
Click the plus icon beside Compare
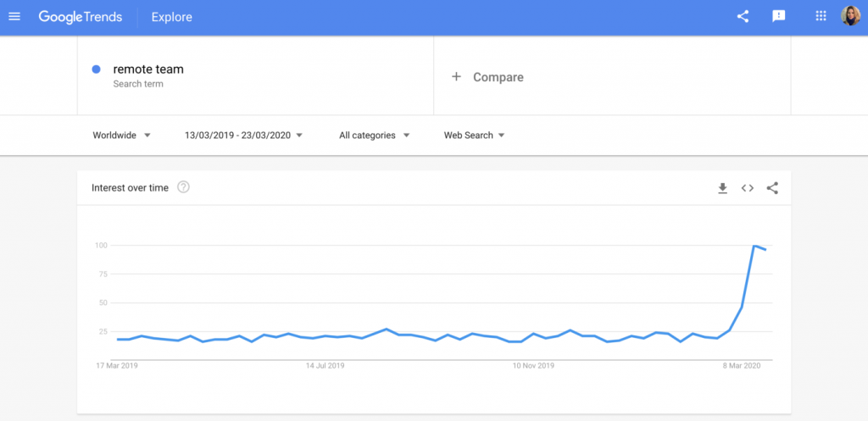click(x=456, y=77)
